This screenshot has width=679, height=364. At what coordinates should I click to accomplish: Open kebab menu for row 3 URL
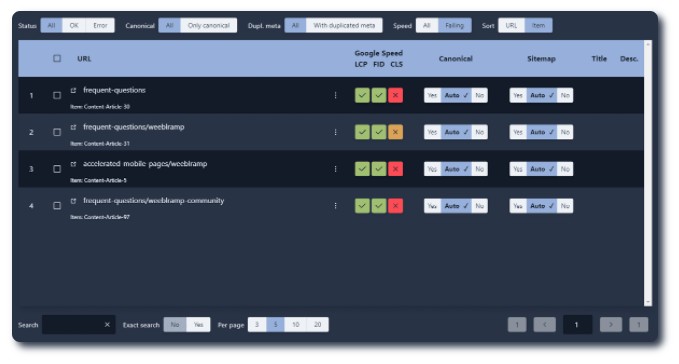pyautogui.click(x=336, y=169)
